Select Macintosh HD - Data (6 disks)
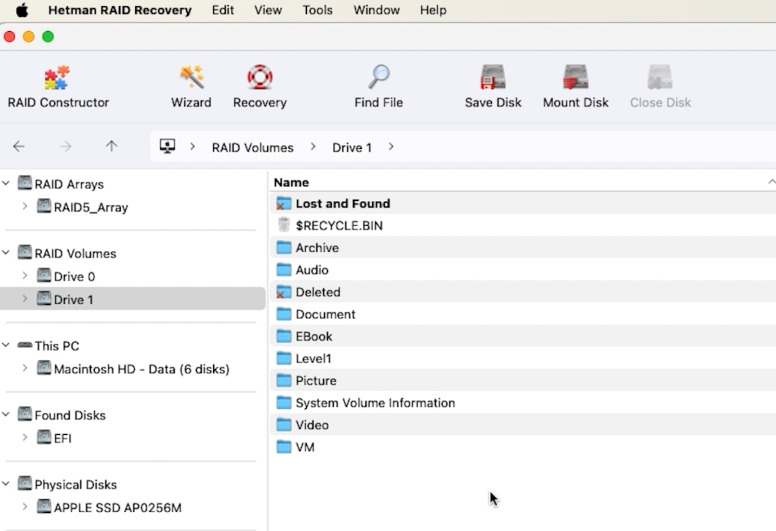776x531 pixels. 142,369
